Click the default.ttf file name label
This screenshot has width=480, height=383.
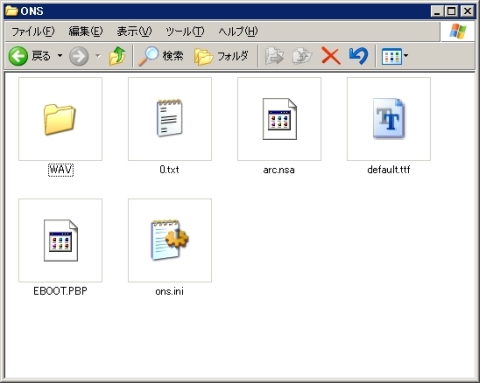pos(389,170)
